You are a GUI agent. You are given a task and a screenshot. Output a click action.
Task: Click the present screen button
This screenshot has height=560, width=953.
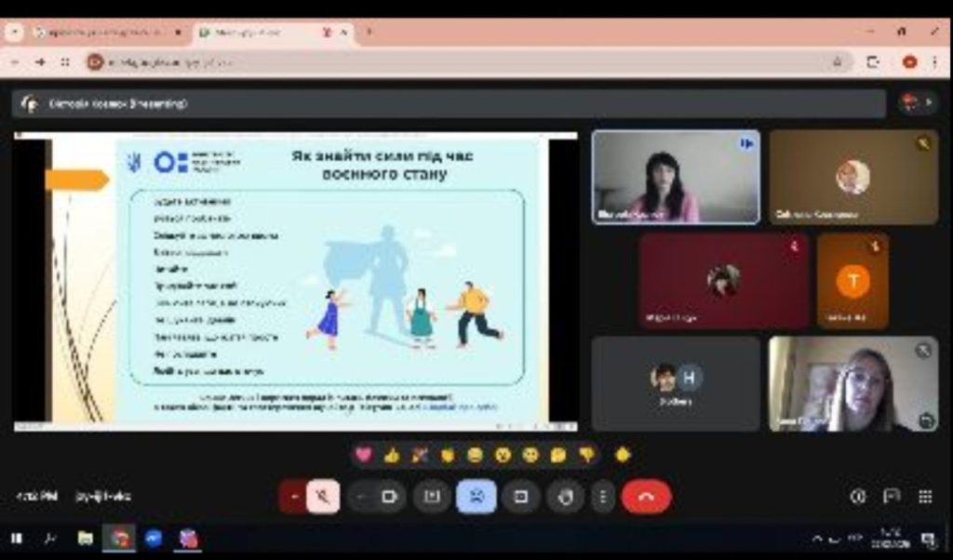520,497
